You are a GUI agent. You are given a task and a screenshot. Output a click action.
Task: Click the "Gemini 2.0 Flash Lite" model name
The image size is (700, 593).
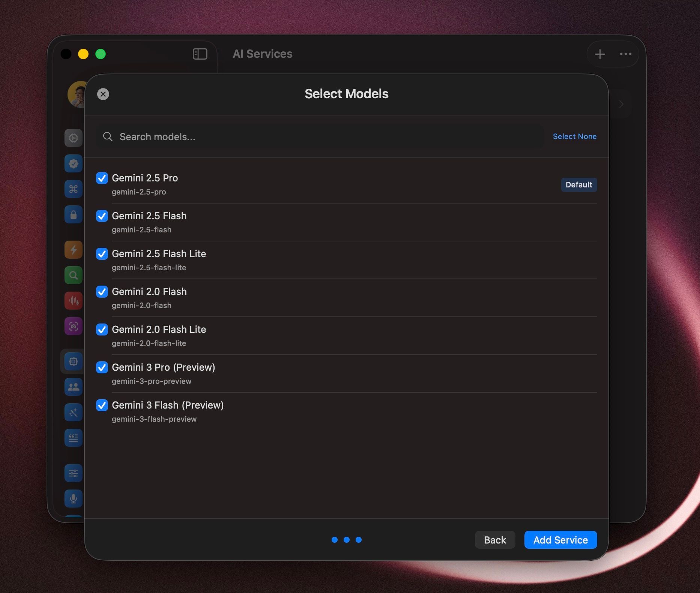pyautogui.click(x=159, y=329)
